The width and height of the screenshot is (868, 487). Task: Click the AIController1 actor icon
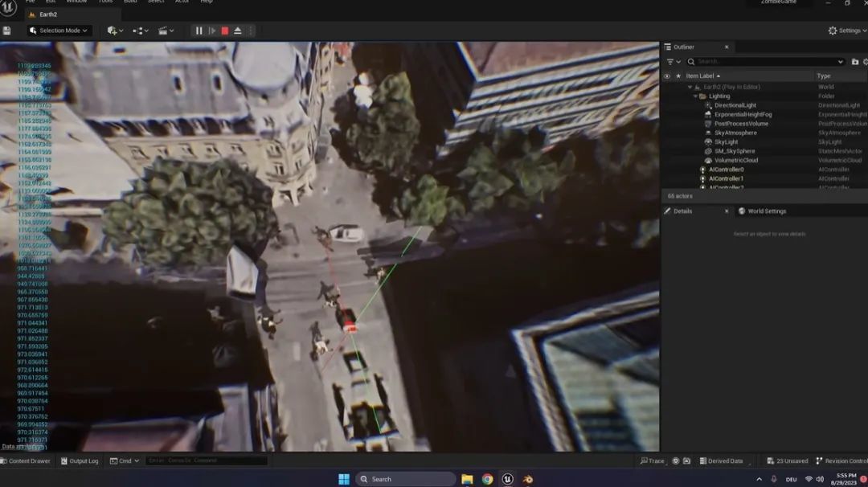point(702,178)
